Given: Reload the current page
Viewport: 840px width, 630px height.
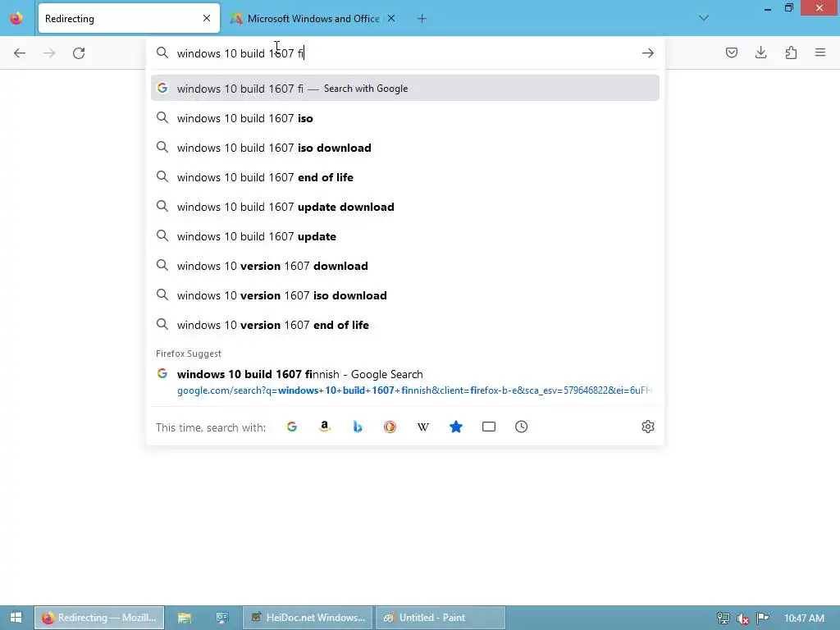Looking at the screenshot, I should point(79,53).
